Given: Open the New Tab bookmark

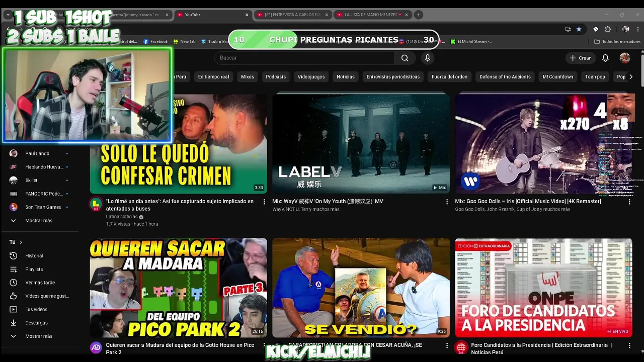Looking at the screenshot, I should pyautogui.click(x=184, y=42).
